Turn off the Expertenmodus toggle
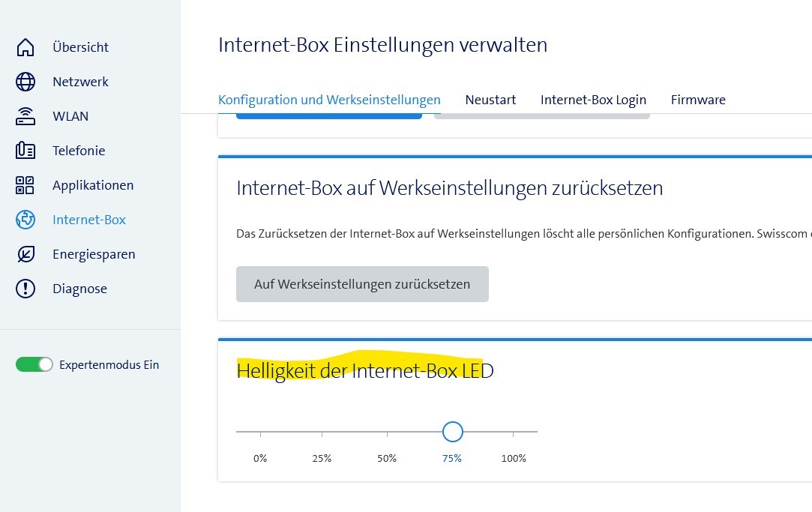Viewport: 812px width, 512px height. [x=34, y=365]
